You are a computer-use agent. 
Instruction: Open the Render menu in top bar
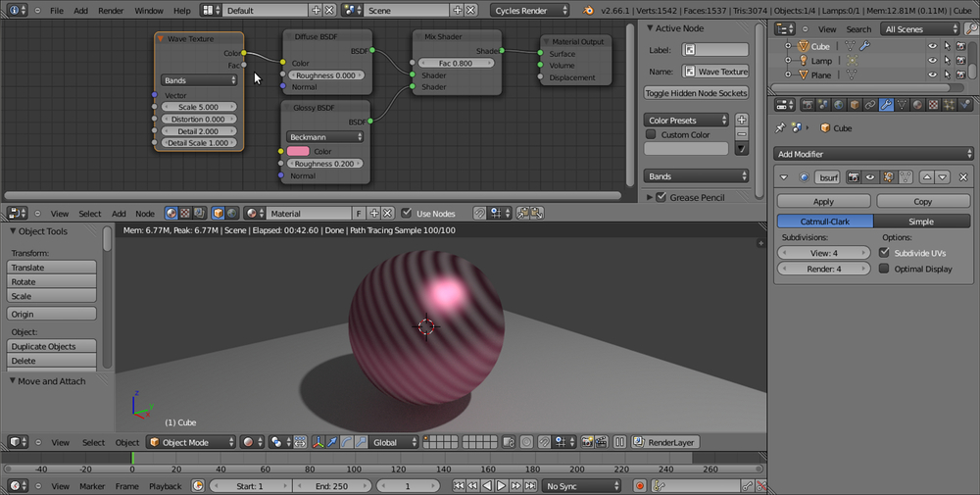(111, 10)
